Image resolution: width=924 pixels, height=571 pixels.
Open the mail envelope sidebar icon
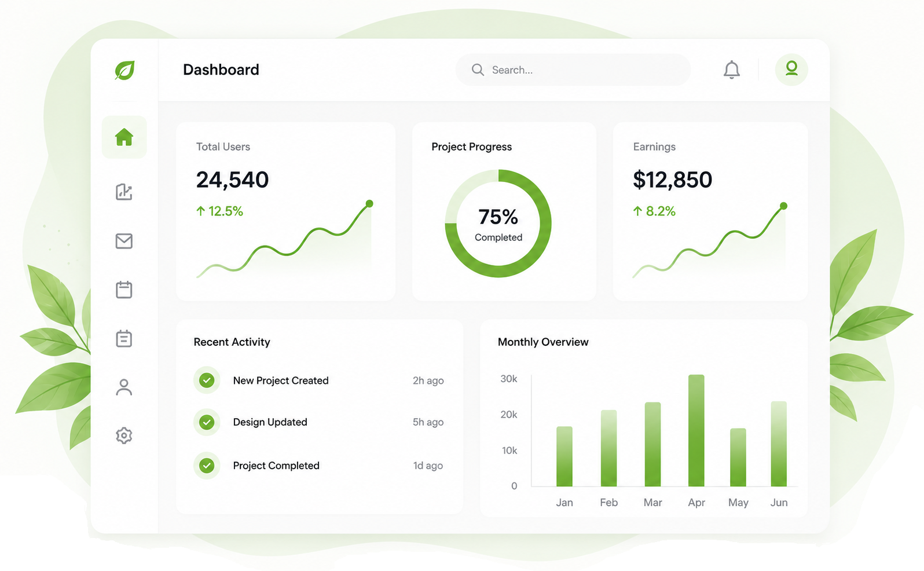pos(124,241)
